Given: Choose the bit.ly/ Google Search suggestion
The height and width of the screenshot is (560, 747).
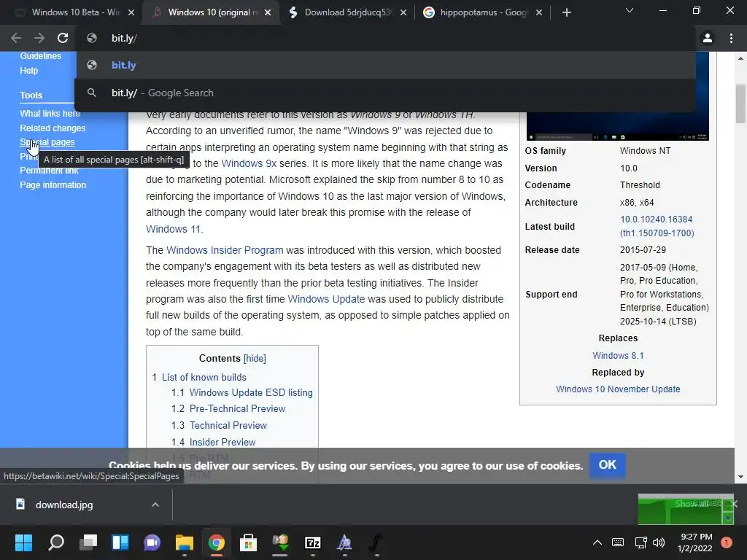Looking at the screenshot, I should [385, 93].
